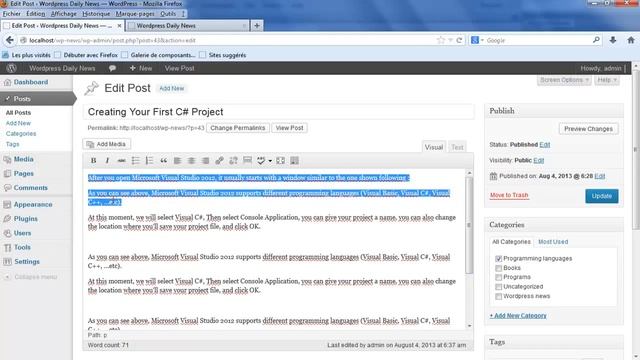640x360 pixels.
Task: Open Howdy admin account menu
Action: pyautogui.click(x=602, y=68)
